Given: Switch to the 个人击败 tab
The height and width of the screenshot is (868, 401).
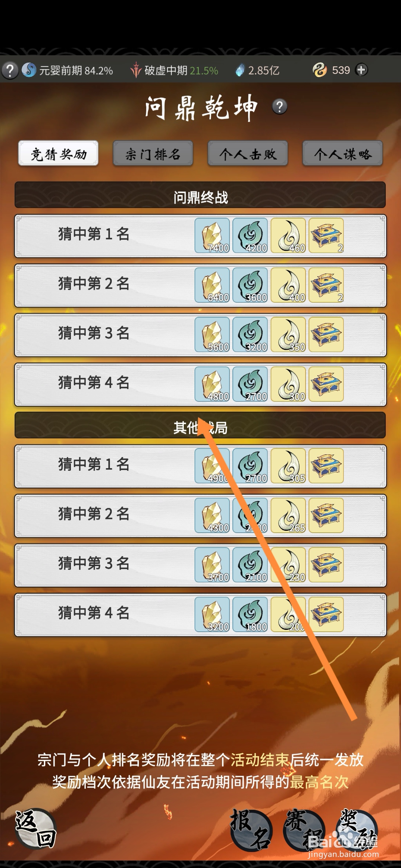Looking at the screenshot, I should click(x=248, y=154).
